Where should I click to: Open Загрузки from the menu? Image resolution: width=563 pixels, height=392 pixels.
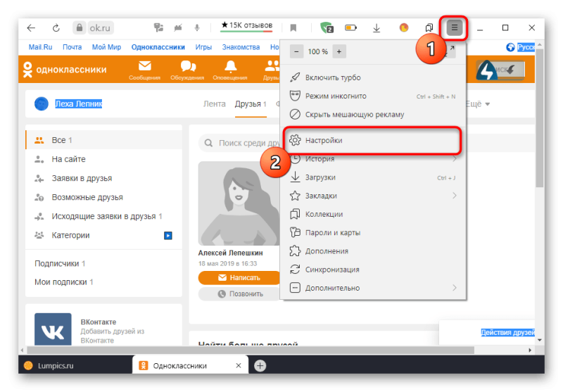click(x=373, y=177)
